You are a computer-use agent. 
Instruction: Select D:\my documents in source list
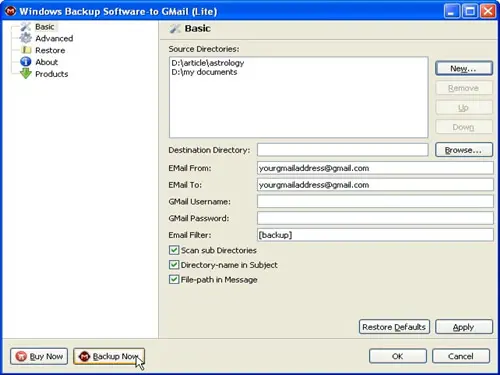pyautogui.click(x=204, y=72)
